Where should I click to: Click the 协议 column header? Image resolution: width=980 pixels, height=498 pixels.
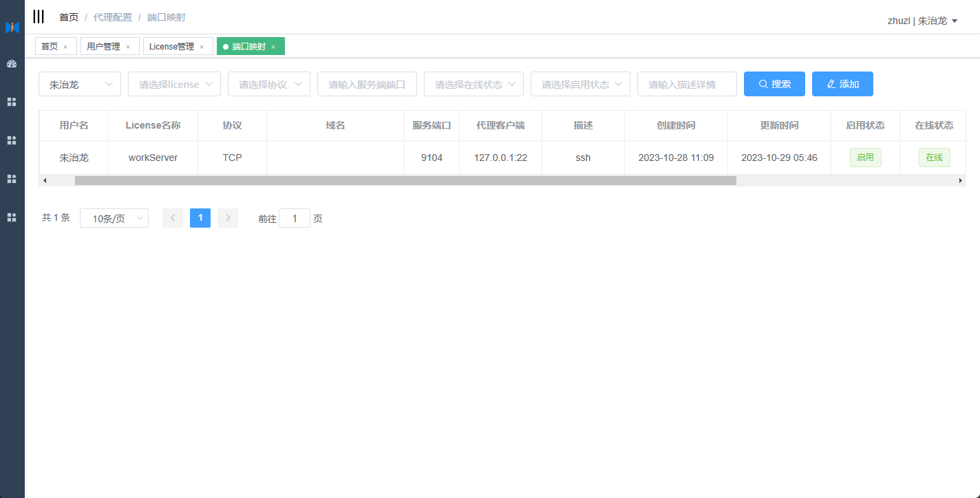[232, 125]
